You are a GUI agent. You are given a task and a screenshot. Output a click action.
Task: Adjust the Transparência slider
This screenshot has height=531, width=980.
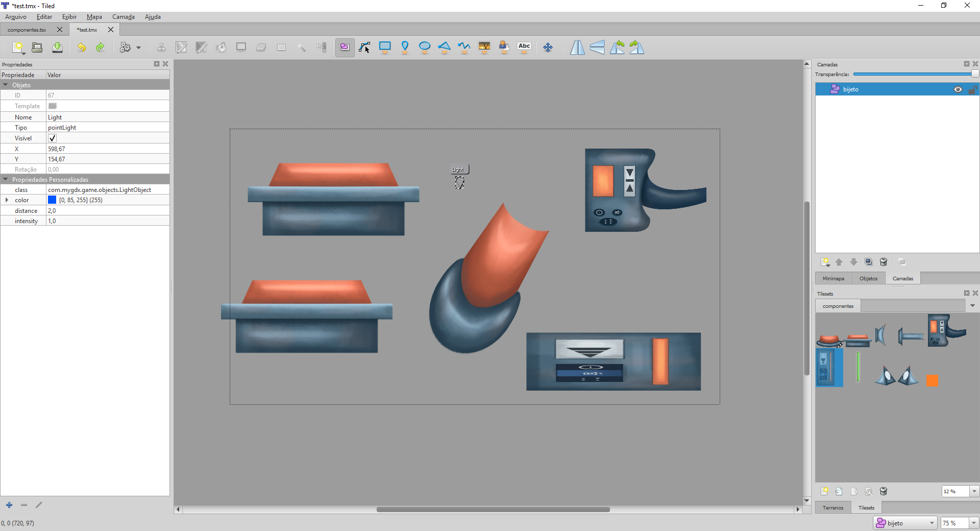916,75
